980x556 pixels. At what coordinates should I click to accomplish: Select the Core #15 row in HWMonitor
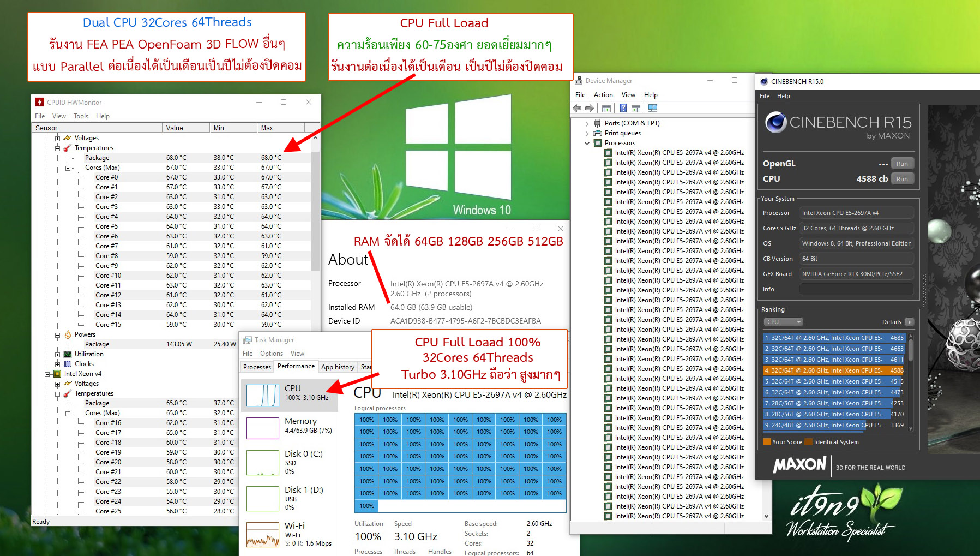pyautogui.click(x=172, y=325)
